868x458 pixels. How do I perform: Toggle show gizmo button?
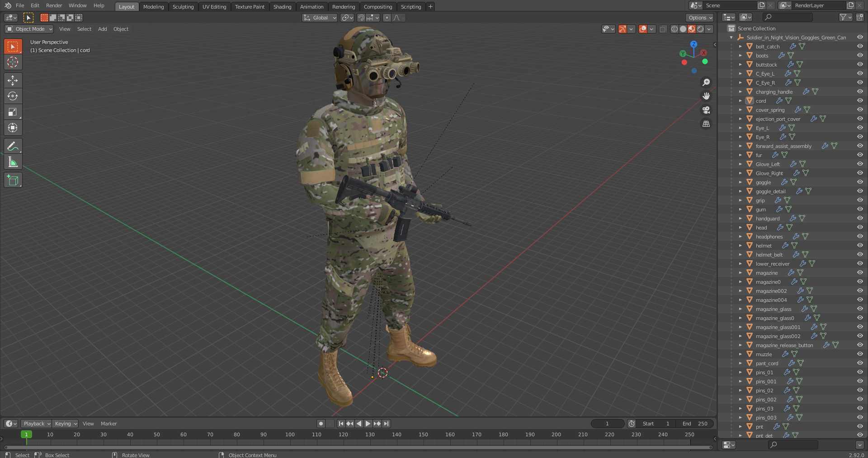(x=623, y=29)
